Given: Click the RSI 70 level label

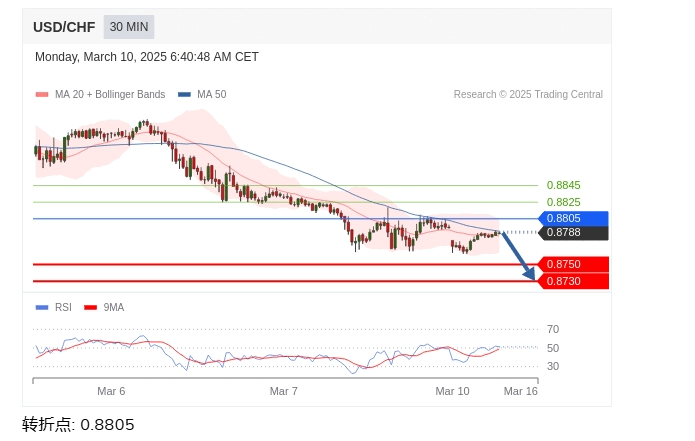Looking at the screenshot, I should point(553,329).
